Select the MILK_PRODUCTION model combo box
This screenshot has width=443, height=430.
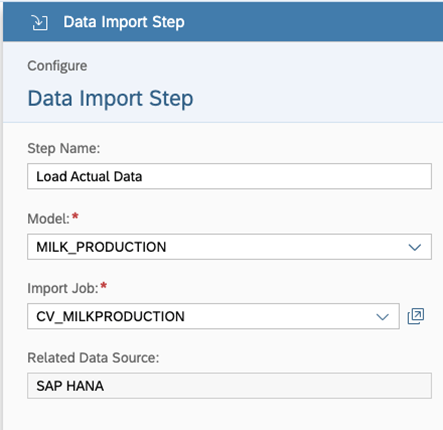[x=229, y=247]
